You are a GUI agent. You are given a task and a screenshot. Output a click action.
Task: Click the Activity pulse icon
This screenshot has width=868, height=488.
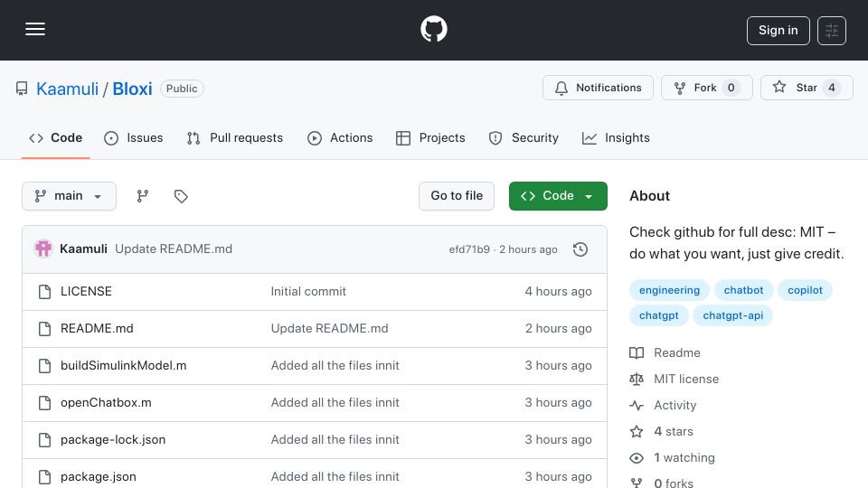click(x=637, y=406)
